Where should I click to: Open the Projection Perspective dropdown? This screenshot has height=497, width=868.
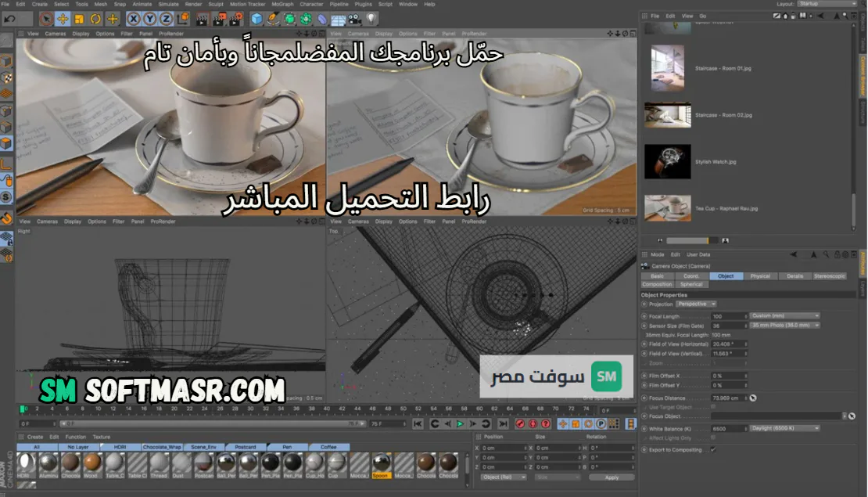697,304
